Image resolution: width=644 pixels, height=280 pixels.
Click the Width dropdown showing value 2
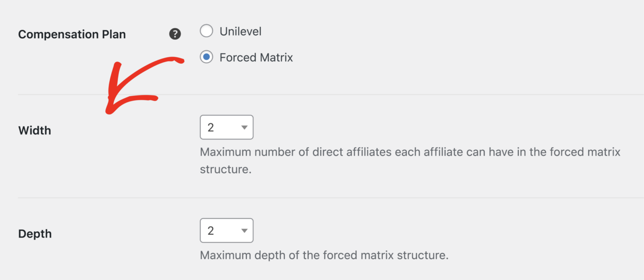[x=226, y=127]
